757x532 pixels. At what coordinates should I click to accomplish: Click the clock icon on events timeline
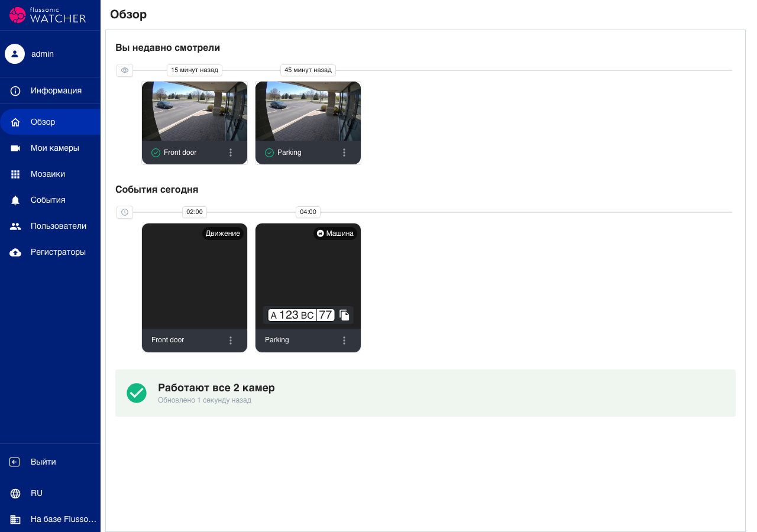(125, 212)
